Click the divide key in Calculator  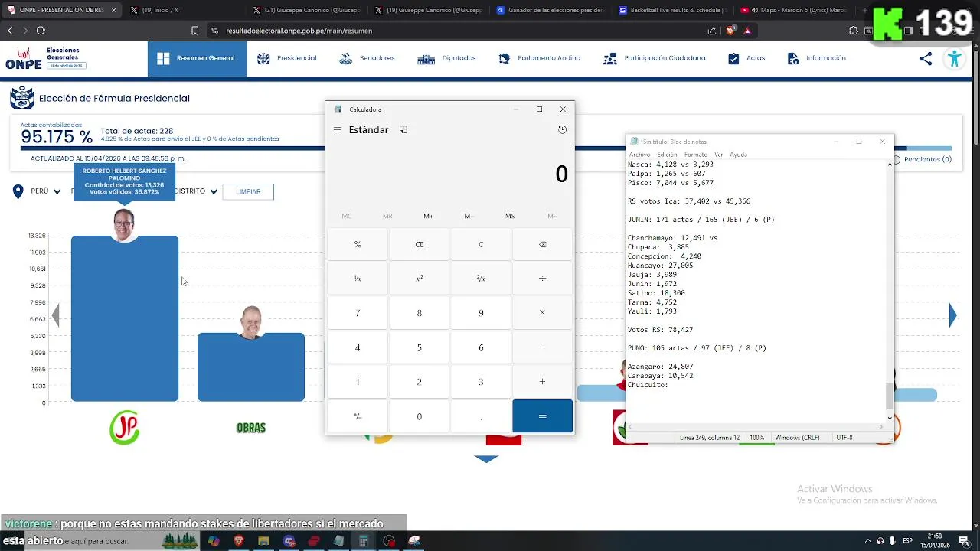542,279
